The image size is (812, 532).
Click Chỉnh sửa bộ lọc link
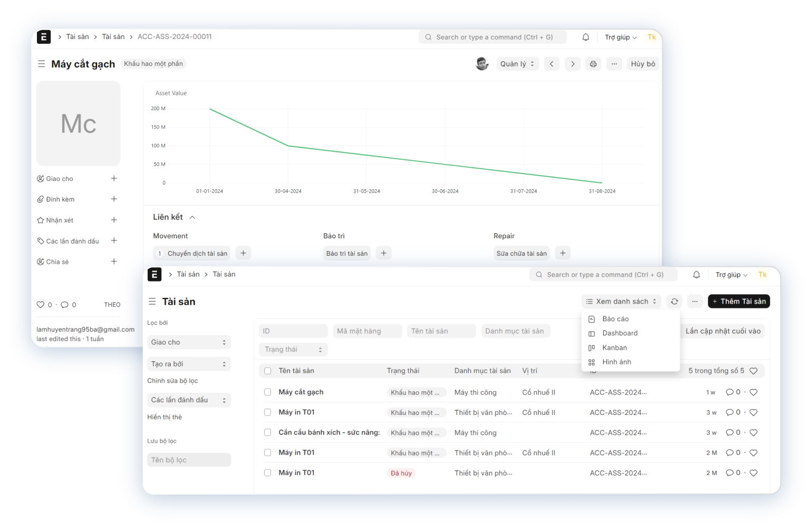pos(172,381)
